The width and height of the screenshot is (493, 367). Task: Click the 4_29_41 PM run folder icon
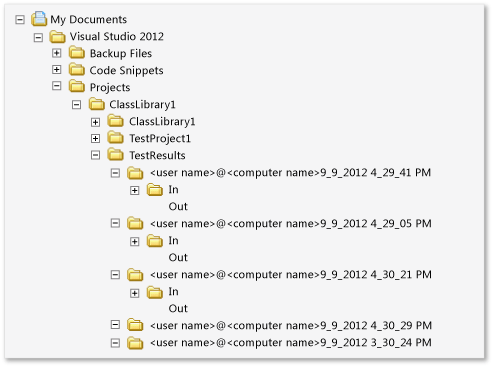pos(135,173)
